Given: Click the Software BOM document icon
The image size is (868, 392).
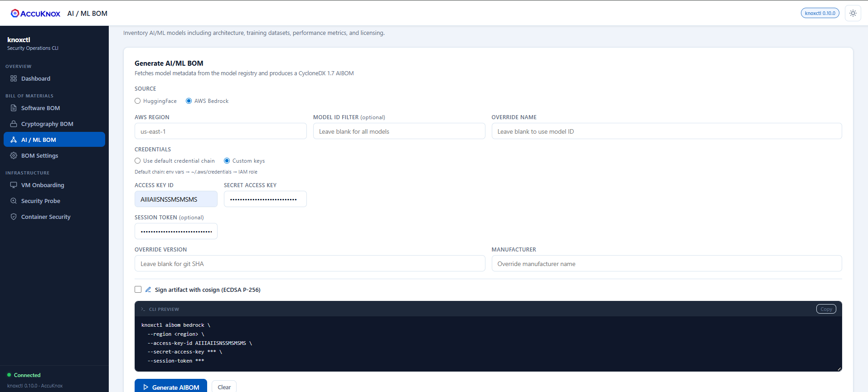Looking at the screenshot, I should (x=14, y=108).
